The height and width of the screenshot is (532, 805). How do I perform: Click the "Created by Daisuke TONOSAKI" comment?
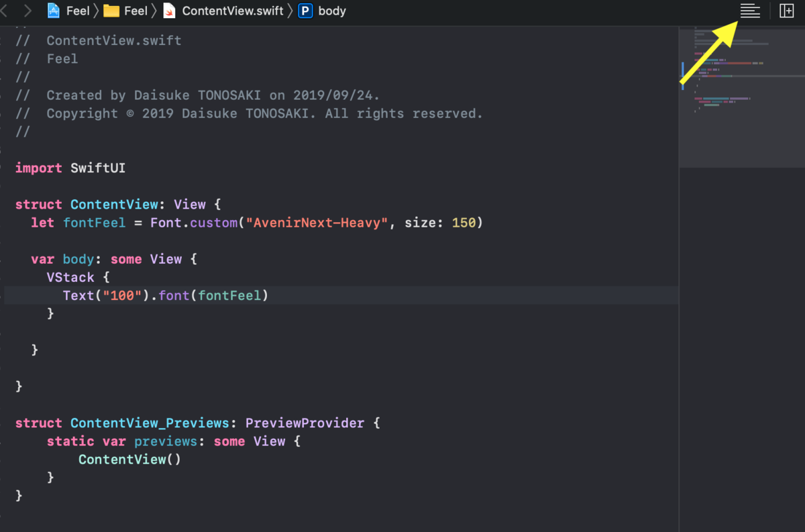point(197,95)
